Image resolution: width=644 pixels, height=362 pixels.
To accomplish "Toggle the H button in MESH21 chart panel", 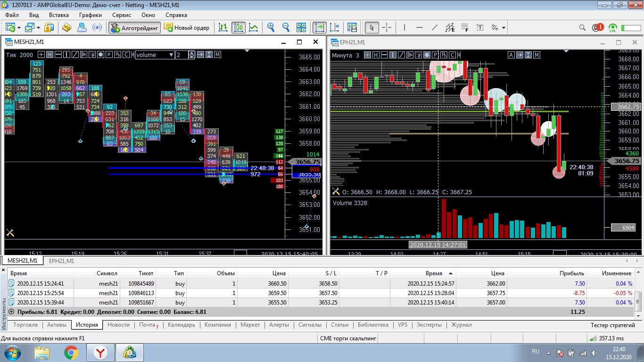I will click(50, 55).
